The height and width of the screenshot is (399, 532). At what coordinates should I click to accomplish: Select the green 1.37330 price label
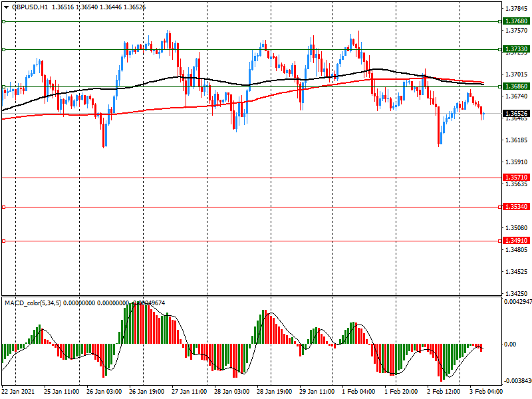point(516,49)
